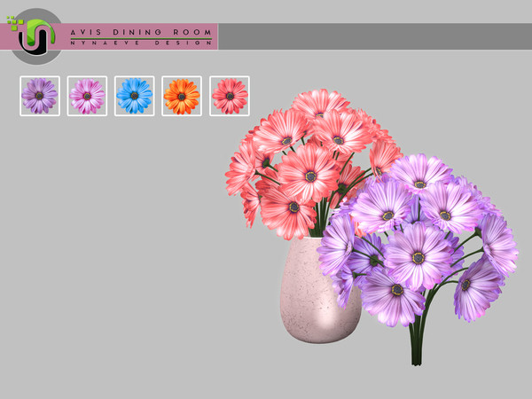Image resolution: width=532 pixels, height=399 pixels.
Task: Select the blue flower color swatch
Action: pyautogui.click(x=135, y=96)
